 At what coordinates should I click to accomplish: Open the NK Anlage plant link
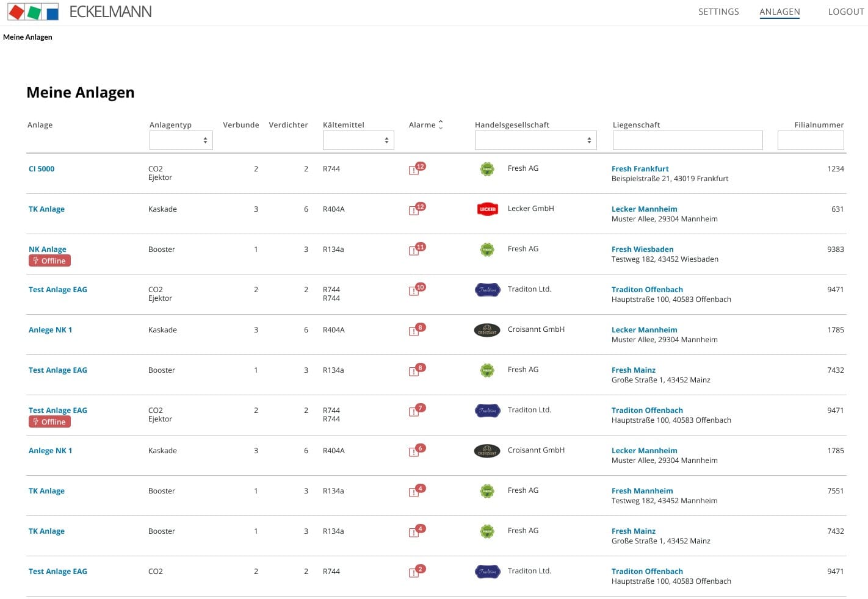click(x=48, y=249)
